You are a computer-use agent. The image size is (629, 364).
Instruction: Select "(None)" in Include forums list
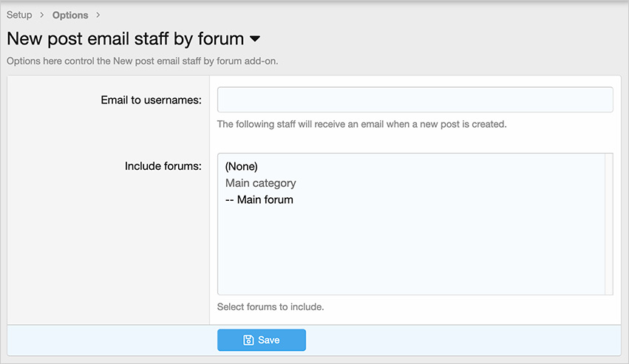242,166
